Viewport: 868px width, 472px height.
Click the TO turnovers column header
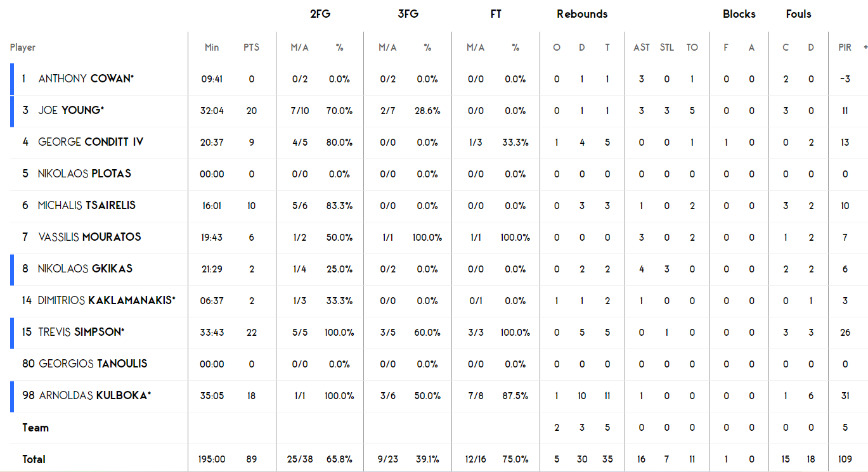point(692,48)
